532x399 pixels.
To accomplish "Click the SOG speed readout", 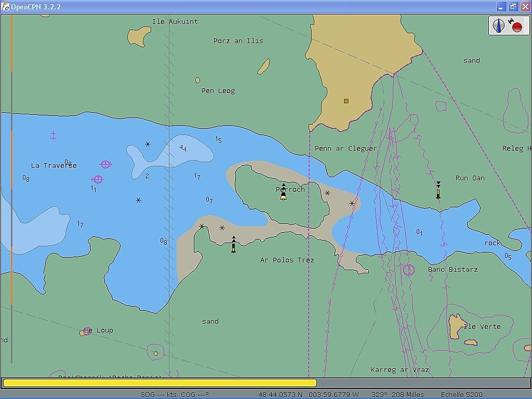I will click(158, 395).
